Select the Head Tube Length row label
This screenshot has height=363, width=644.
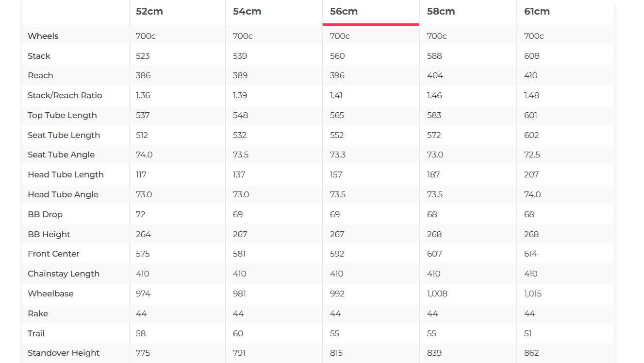pos(66,174)
